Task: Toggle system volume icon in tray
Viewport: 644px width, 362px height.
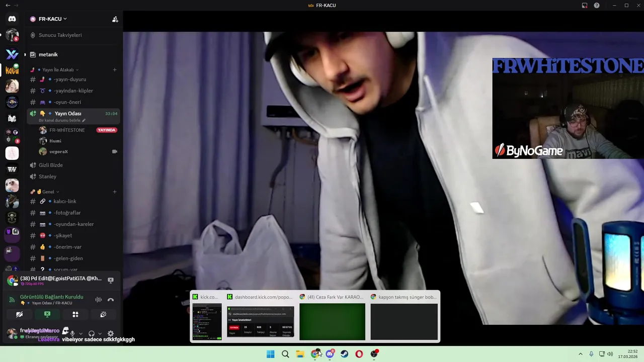Action: coord(610,354)
